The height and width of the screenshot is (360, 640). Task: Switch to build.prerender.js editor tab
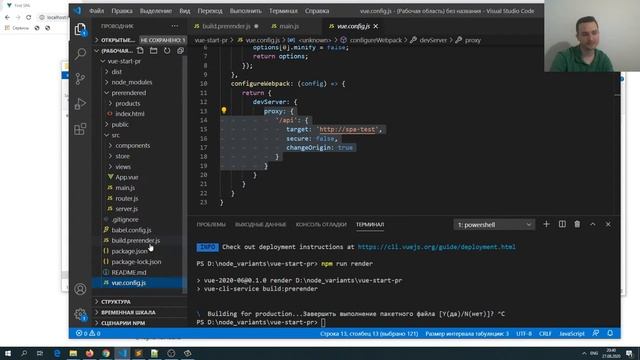226,26
